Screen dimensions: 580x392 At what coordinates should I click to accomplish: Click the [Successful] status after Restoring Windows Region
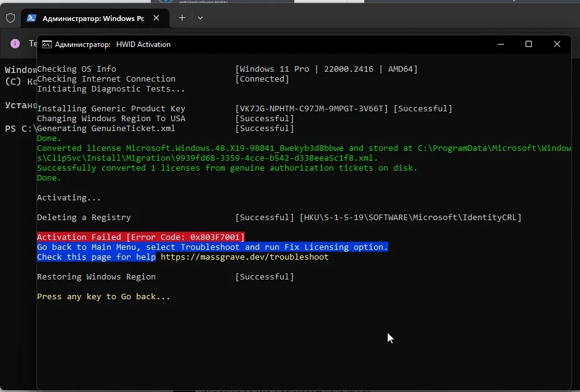tap(265, 276)
